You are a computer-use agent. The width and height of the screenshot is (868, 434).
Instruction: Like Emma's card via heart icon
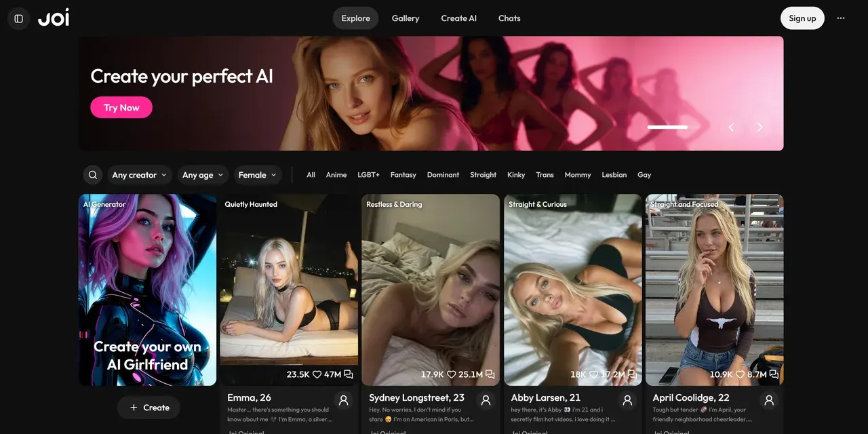[x=317, y=374]
